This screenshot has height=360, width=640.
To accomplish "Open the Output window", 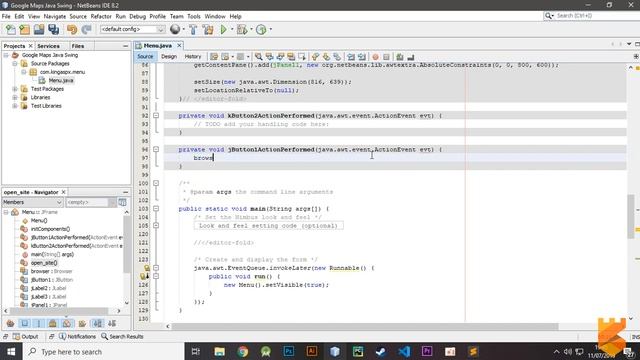I will (25, 336).
